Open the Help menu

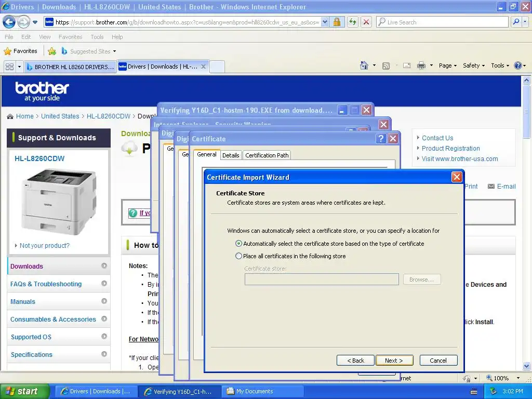tap(117, 37)
